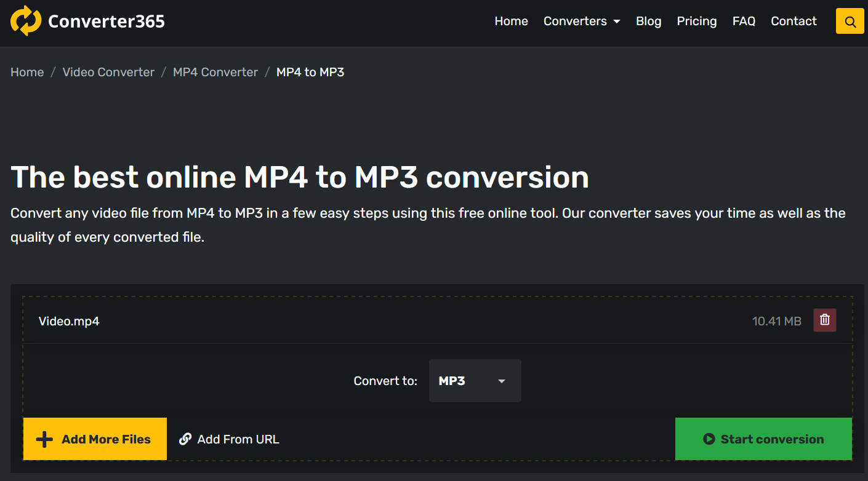868x481 pixels.
Task: Open the Blog page from the navigation
Action: pyautogui.click(x=648, y=22)
